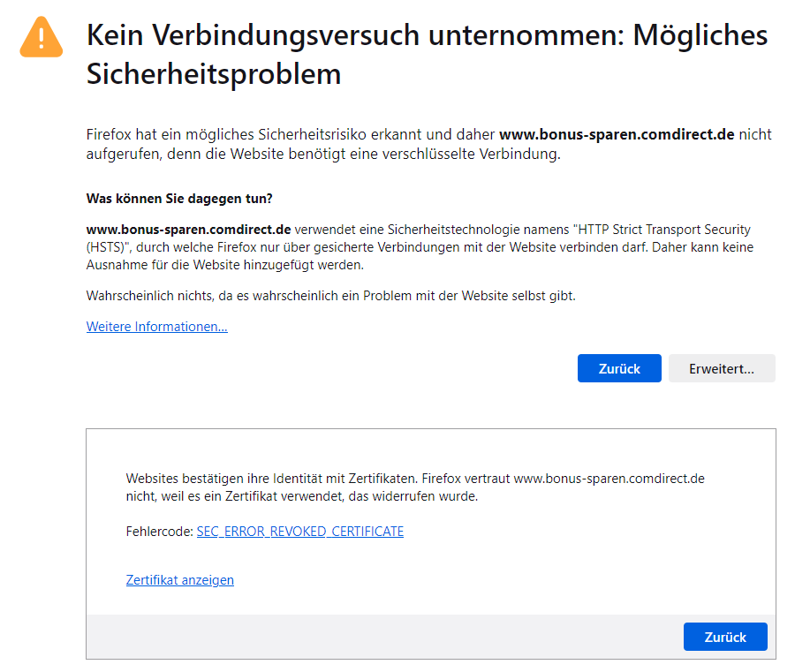Viewport: 795px width, 672px height.
Task: Collapse details via the "Erweitert…" button
Action: click(x=722, y=369)
